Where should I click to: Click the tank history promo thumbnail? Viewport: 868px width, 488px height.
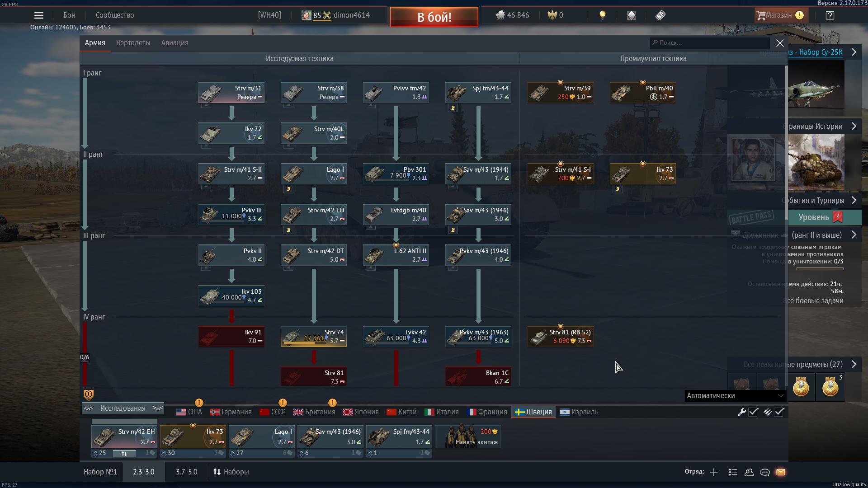click(816, 163)
